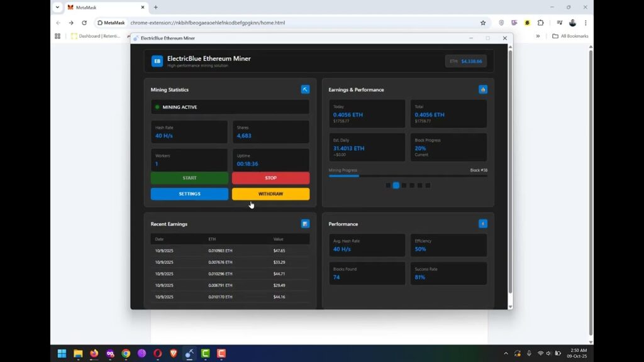Click the purple extension icon in toolbar
644x362 pixels.
pyautogui.click(x=514, y=23)
